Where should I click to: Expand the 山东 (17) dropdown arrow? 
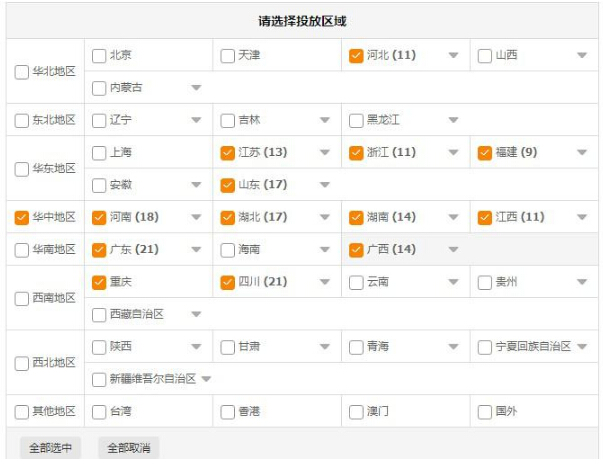pos(324,186)
